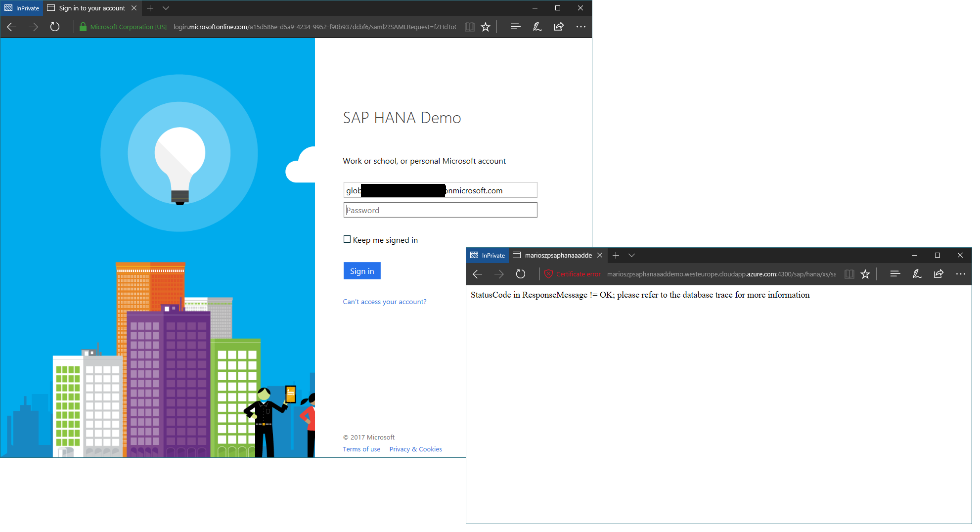Open More menu in error window
The width and height of the screenshot is (980, 532).
[x=961, y=274]
